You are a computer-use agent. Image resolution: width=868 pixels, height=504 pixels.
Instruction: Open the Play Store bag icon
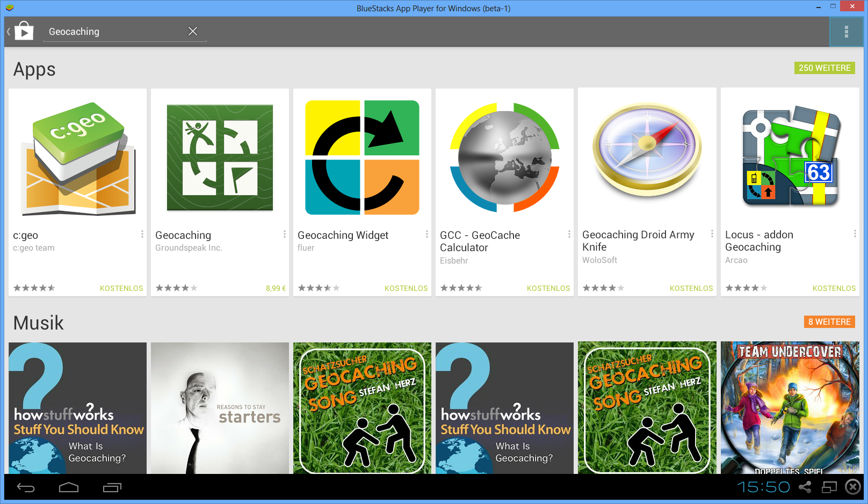24,31
